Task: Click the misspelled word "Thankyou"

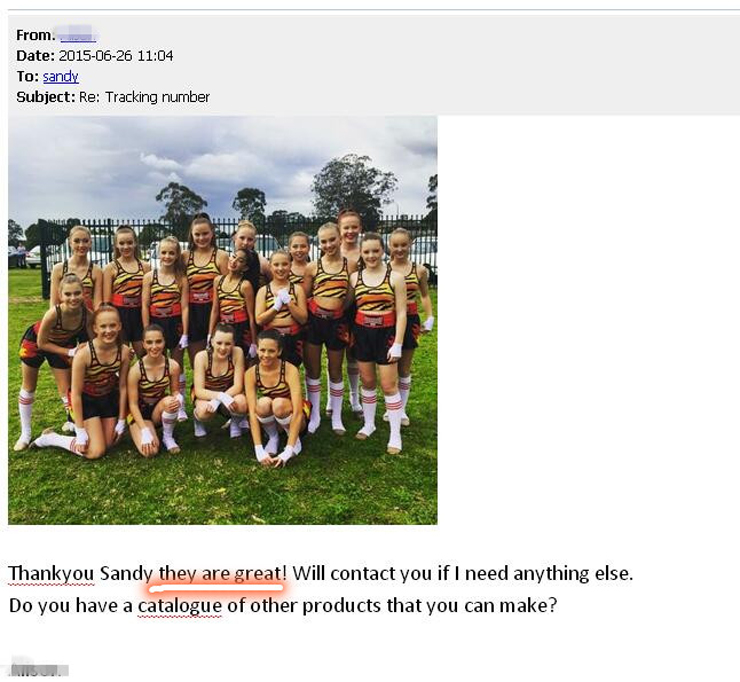Action: [51, 573]
